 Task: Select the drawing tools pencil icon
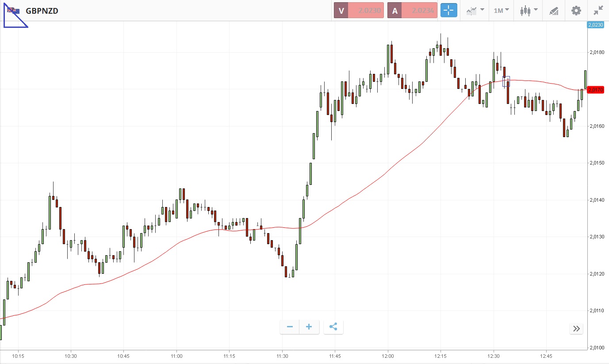coord(554,10)
